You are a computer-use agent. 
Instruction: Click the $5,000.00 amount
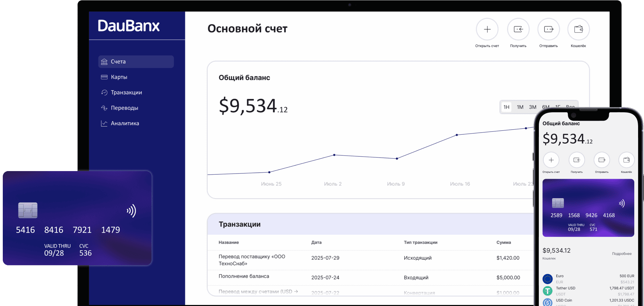(508, 277)
